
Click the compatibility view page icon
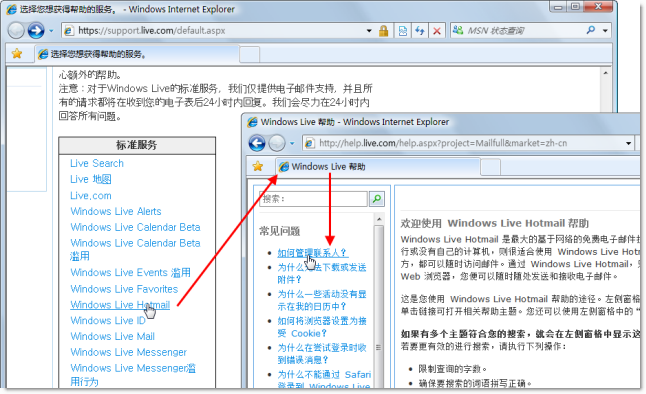coord(403,31)
